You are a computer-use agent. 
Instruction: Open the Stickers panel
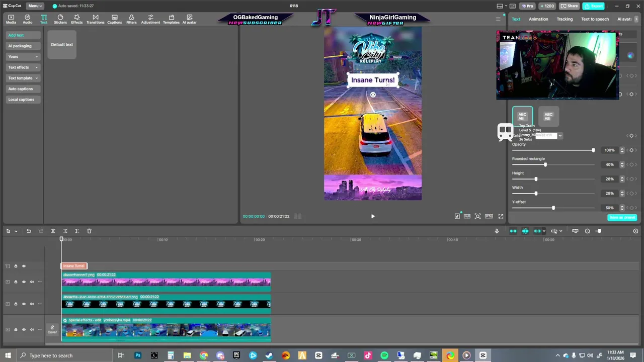click(x=60, y=19)
